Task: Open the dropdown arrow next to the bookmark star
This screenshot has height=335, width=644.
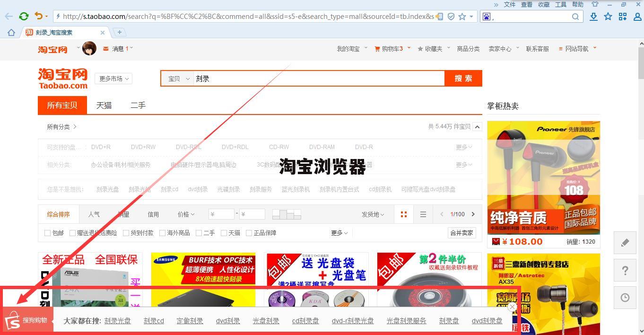Action: [471, 17]
